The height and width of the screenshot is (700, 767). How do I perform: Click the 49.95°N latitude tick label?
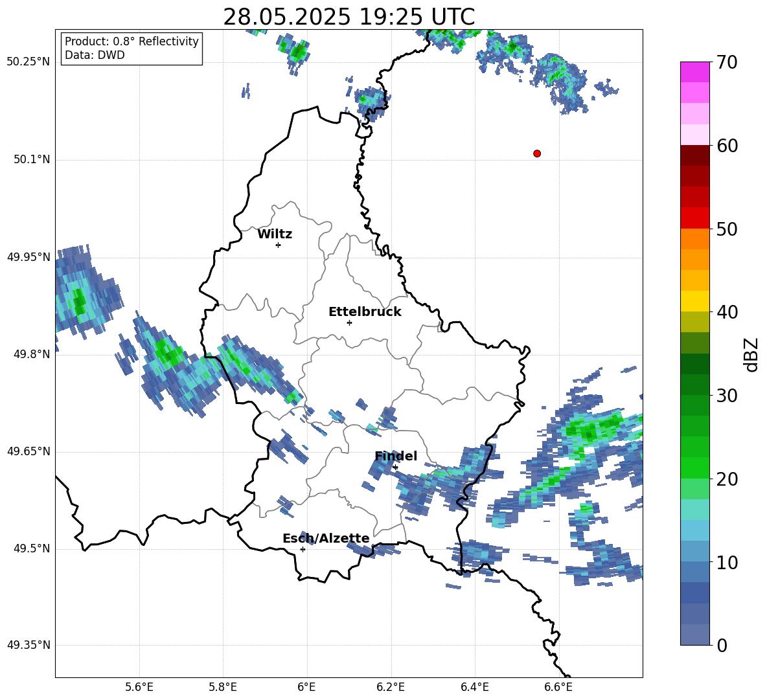(x=29, y=257)
